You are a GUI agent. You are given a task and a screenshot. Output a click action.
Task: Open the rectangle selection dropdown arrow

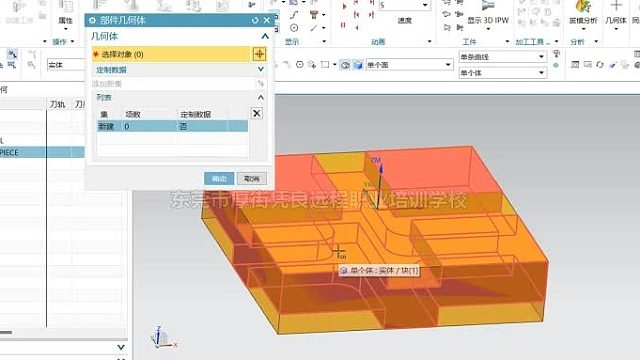(334, 64)
